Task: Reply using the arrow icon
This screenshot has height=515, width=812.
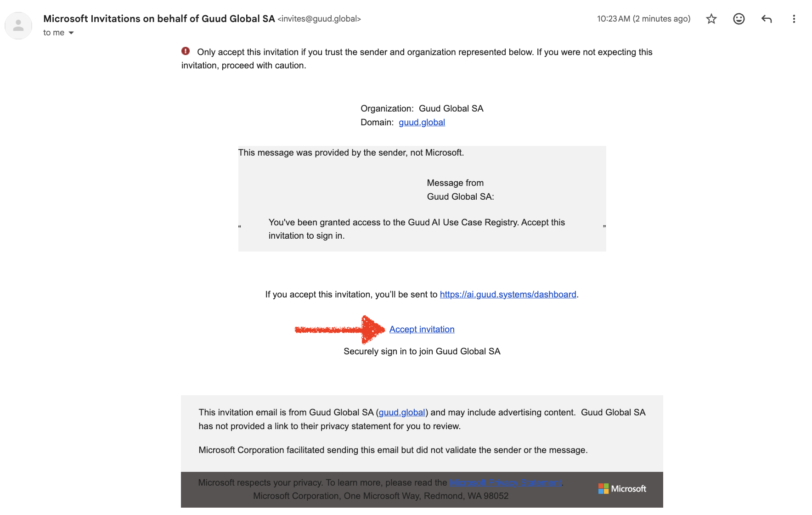Action: (767, 19)
